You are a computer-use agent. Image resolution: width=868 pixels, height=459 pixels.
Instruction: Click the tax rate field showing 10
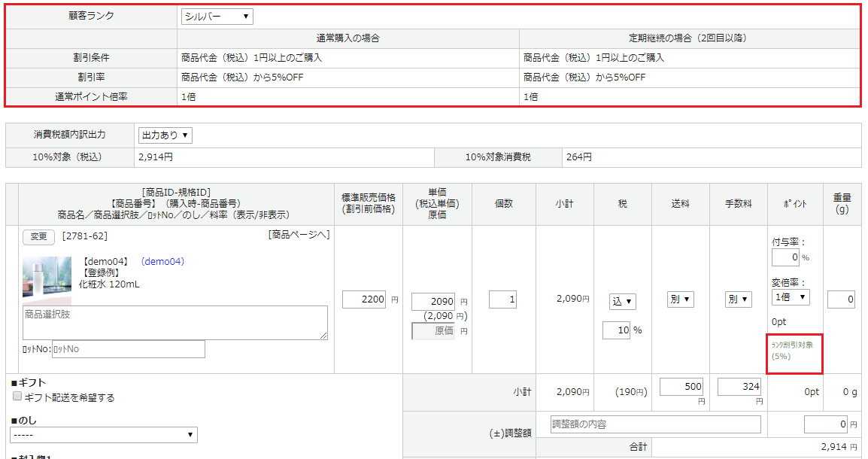[616, 330]
